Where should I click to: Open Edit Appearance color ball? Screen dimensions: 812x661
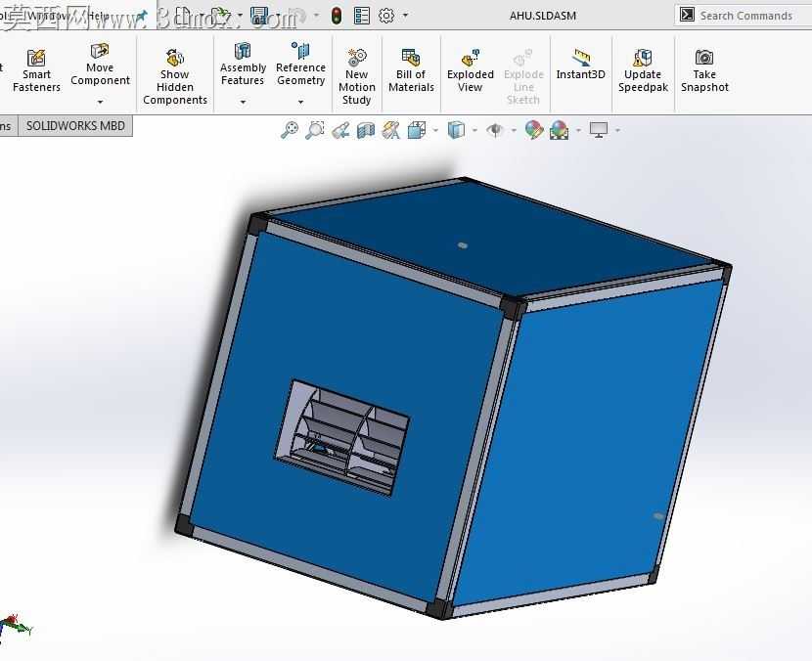pyautogui.click(x=534, y=130)
